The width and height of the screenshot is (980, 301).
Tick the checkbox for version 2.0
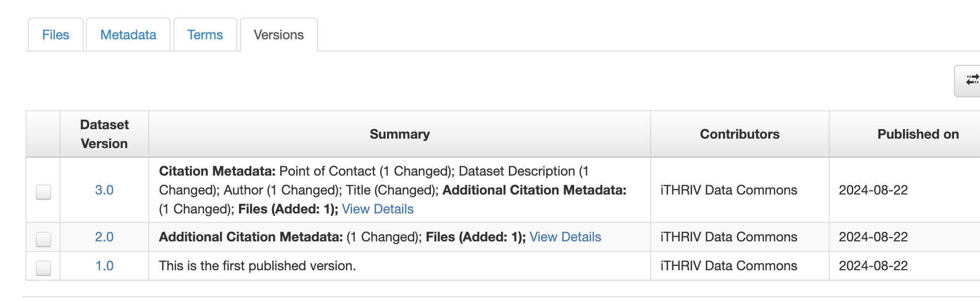point(43,239)
